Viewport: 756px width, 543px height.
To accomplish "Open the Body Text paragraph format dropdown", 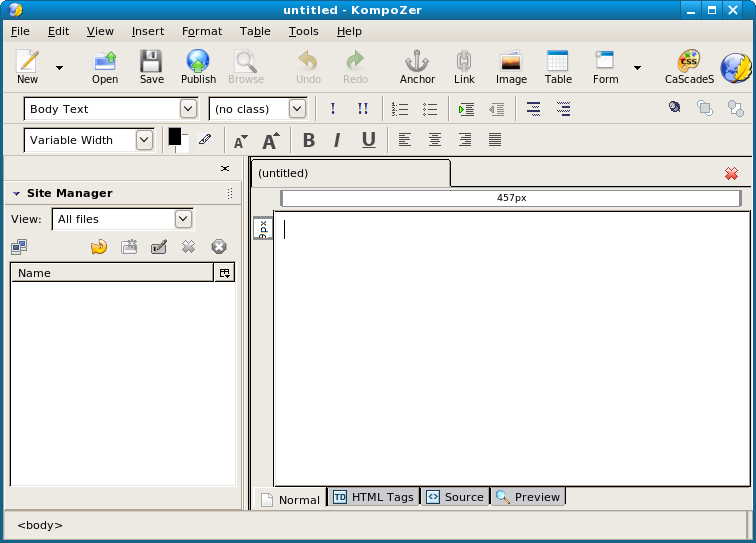I will coord(188,109).
